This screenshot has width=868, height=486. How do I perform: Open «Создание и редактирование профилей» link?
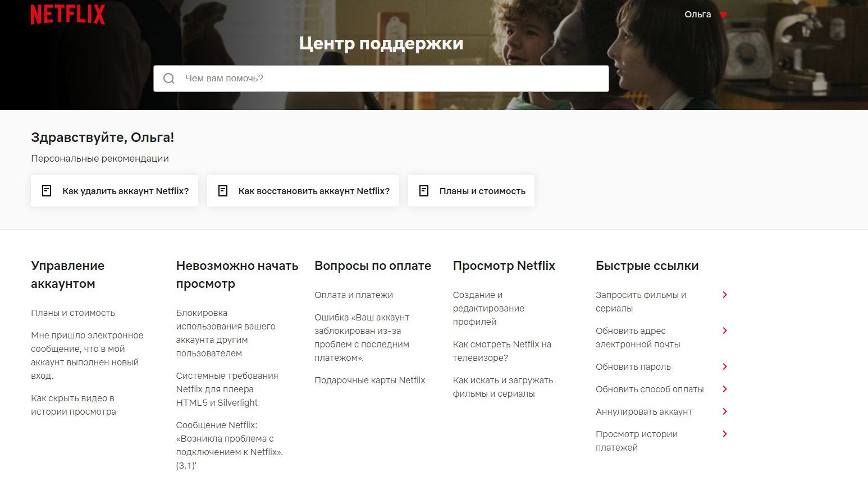[x=488, y=308]
